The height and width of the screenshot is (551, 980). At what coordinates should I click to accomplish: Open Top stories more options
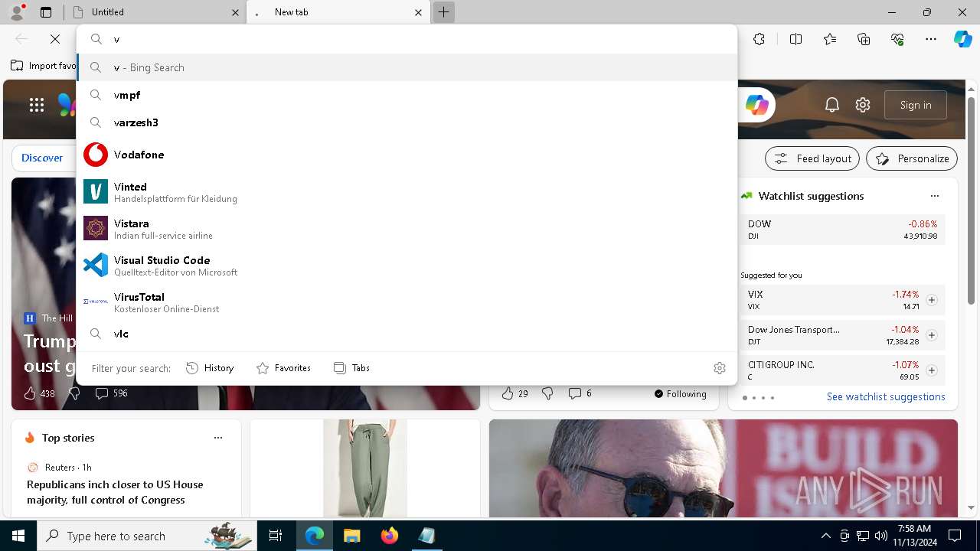pos(218,438)
